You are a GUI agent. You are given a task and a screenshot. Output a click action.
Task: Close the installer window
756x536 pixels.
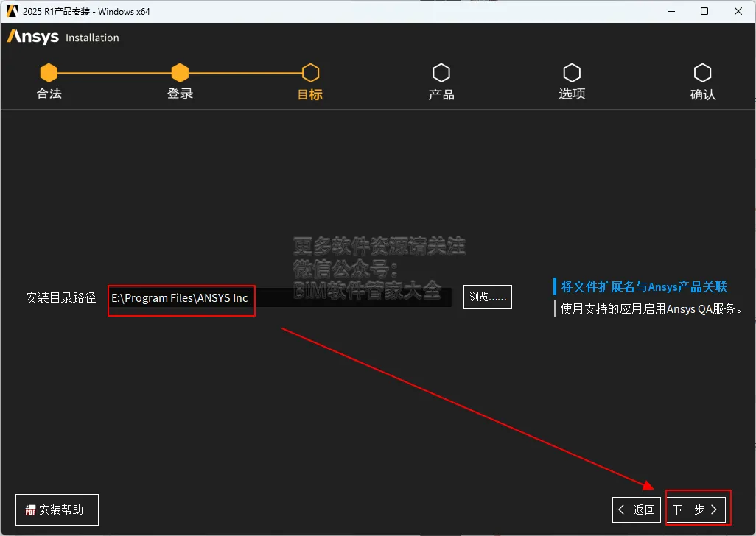point(738,11)
